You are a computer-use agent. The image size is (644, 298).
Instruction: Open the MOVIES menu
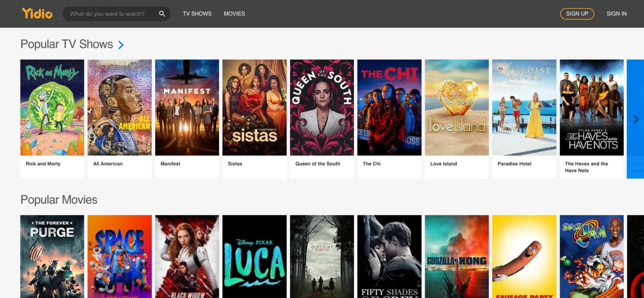(x=234, y=13)
